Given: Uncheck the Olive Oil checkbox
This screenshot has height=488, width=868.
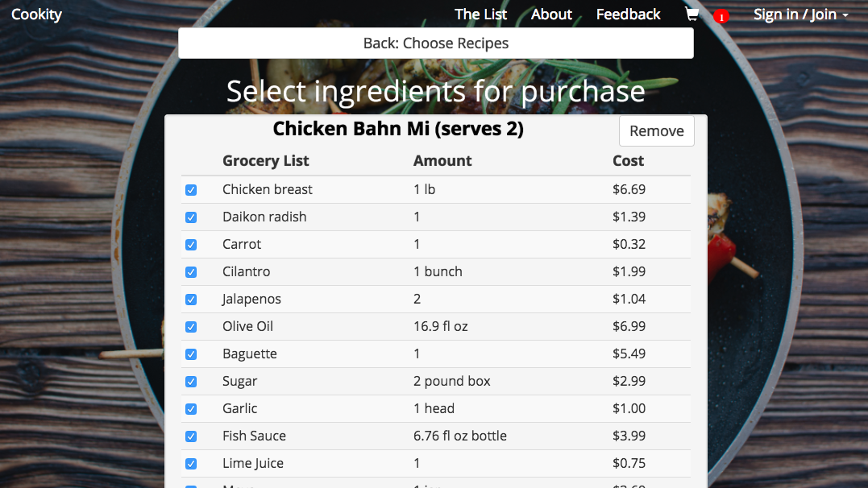Looking at the screenshot, I should [x=191, y=327].
